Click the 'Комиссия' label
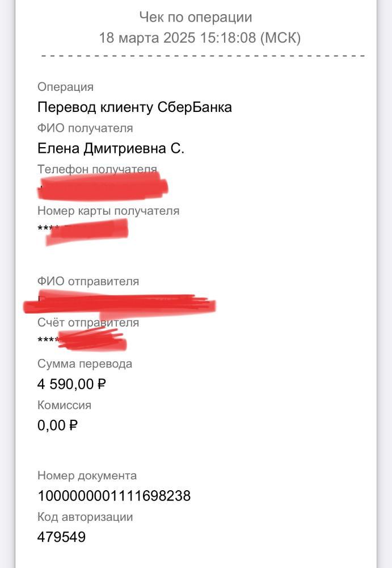Screen dimensions: 392x568 (x=65, y=405)
